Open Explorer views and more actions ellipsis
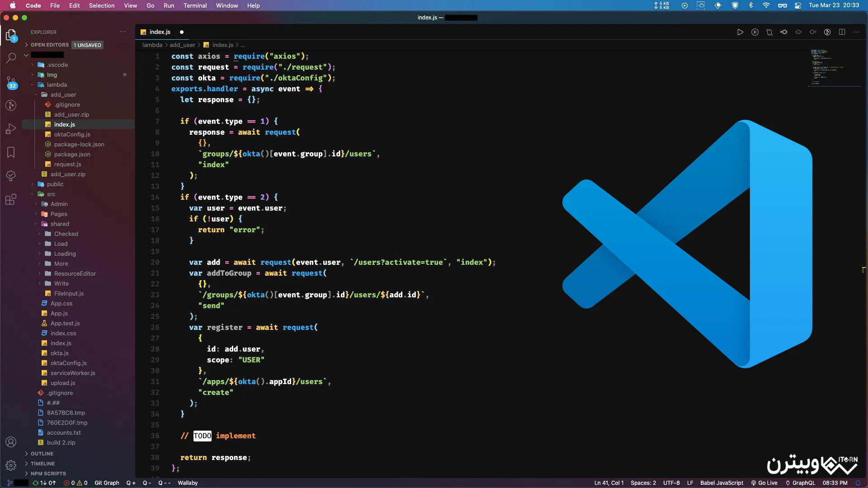 pos(123,32)
